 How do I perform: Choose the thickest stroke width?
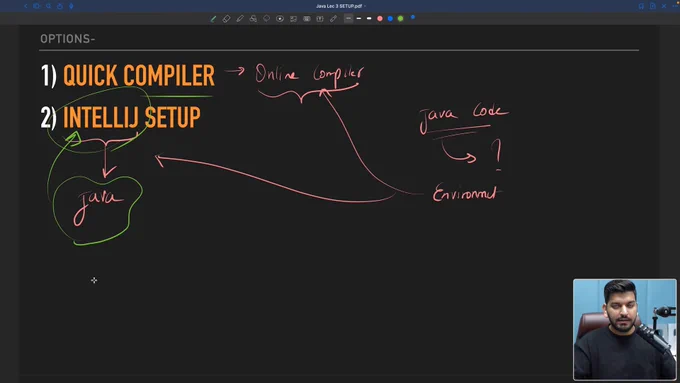pyautogui.click(x=369, y=18)
